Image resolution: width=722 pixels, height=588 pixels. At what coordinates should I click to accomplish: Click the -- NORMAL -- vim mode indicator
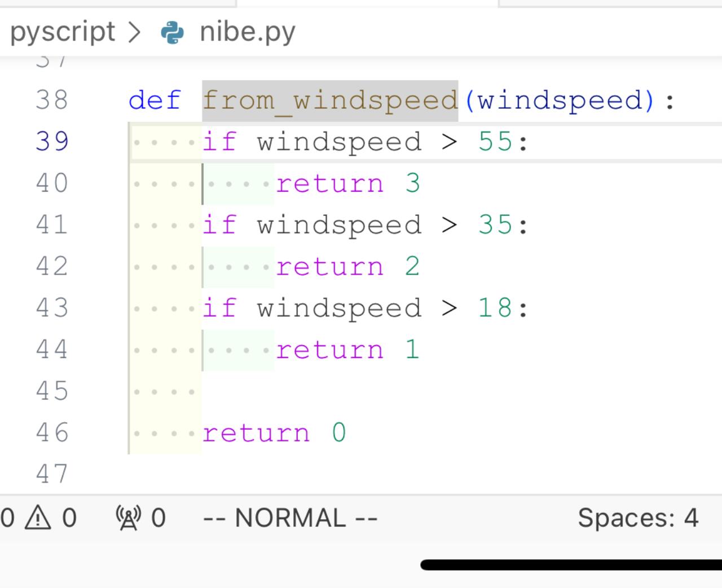290,517
